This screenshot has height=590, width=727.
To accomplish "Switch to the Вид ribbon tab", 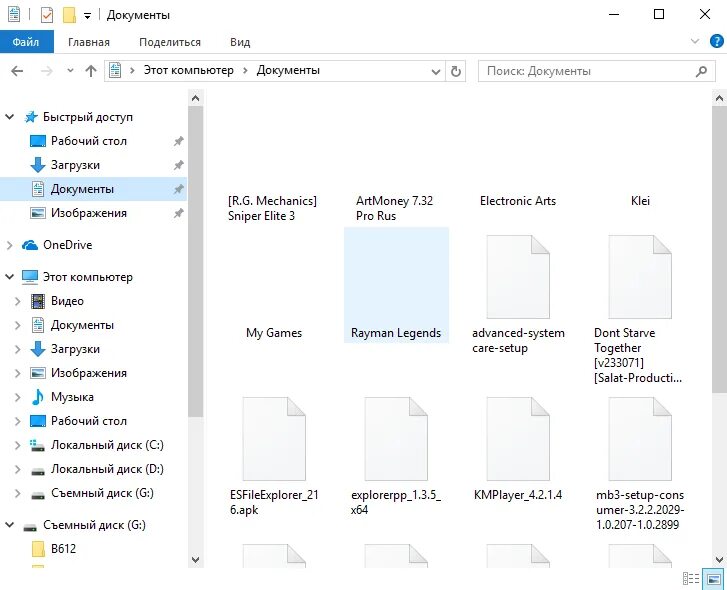I will [240, 42].
